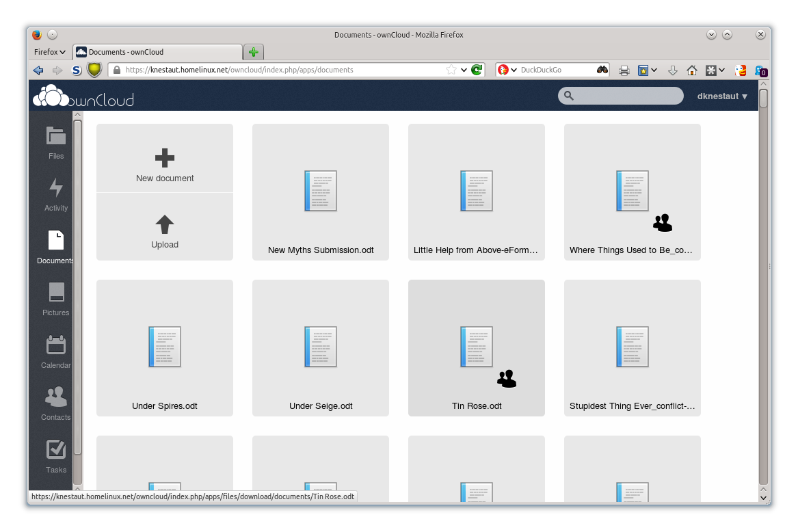Expand the dknestaut user menu

point(722,96)
